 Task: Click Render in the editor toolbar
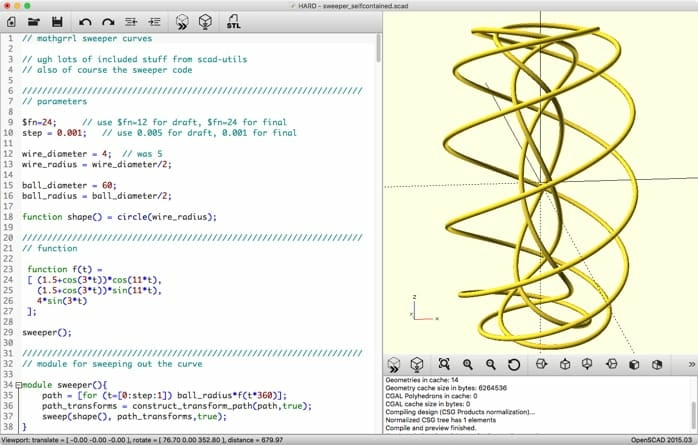click(x=205, y=20)
